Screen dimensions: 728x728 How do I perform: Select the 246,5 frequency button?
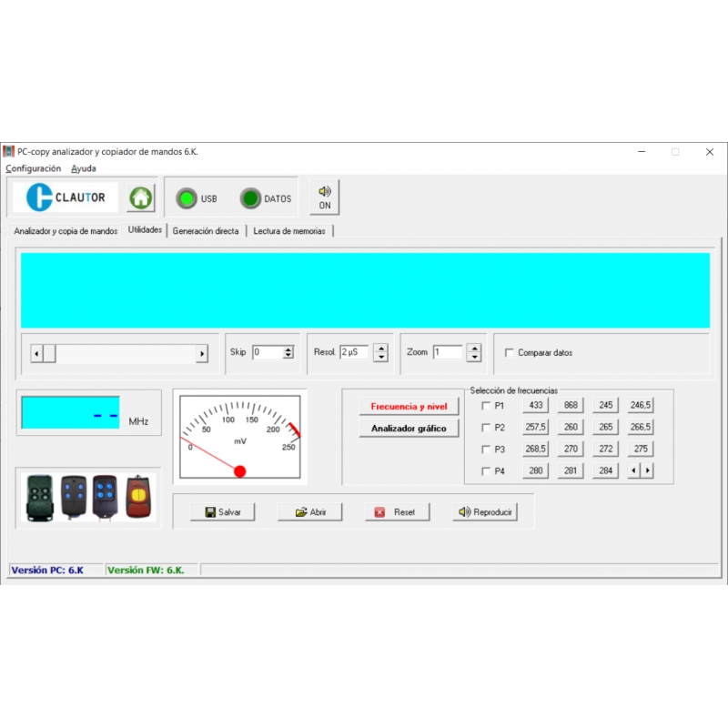[641, 405]
